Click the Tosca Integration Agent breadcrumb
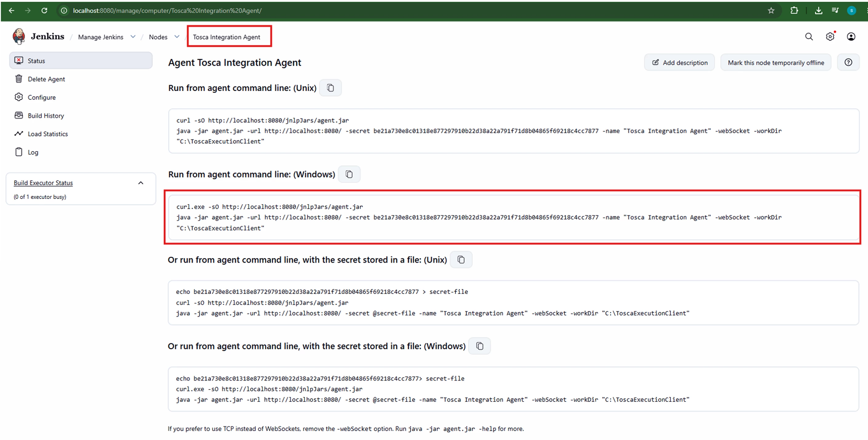The height and width of the screenshot is (440, 868). pyautogui.click(x=226, y=37)
